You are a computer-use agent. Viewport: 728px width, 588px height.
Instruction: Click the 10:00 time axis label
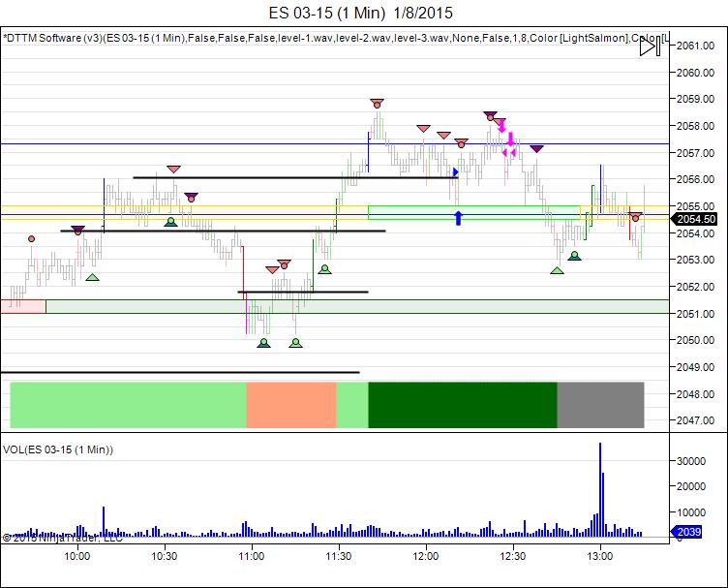(77, 556)
